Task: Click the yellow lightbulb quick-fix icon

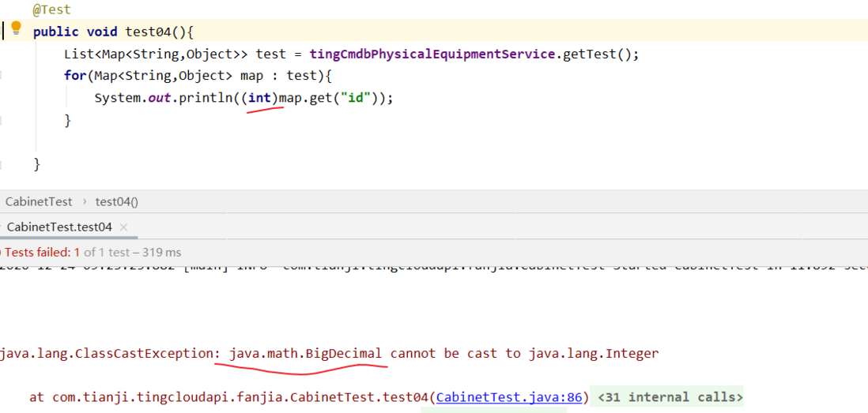Action: coord(16,28)
